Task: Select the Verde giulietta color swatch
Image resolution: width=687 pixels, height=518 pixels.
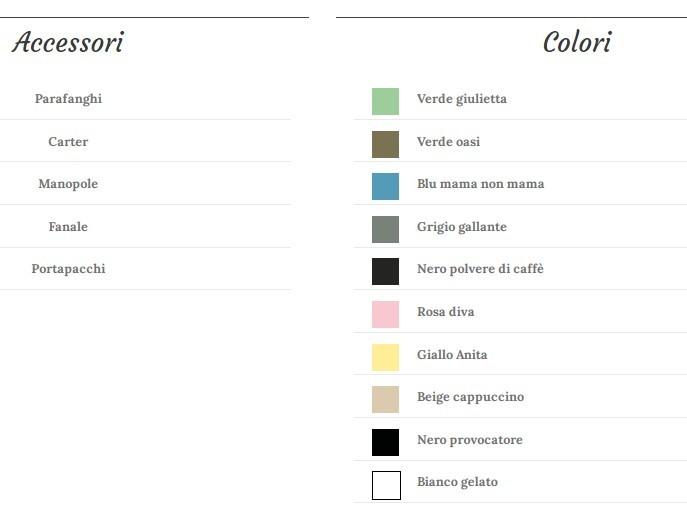Action: (x=385, y=101)
